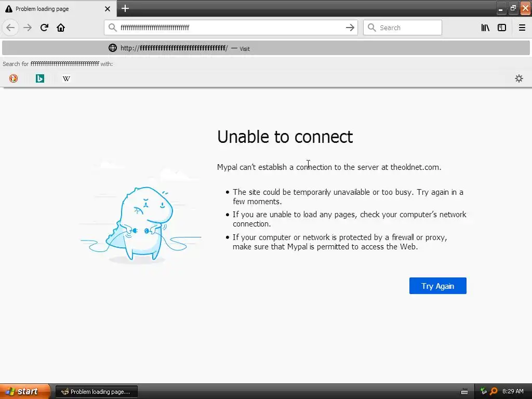Toggle the sidebar view icon
The width and height of the screenshot is (532, 399).
[x=502, y=28]
